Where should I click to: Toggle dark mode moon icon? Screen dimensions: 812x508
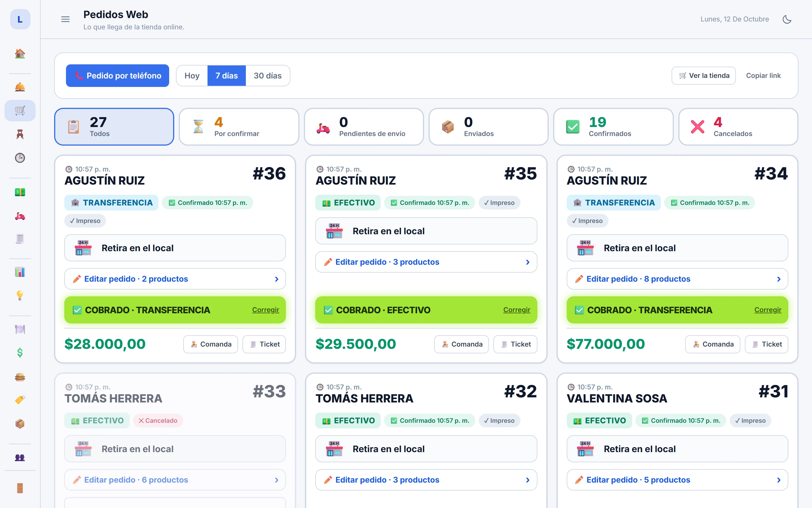787,19
